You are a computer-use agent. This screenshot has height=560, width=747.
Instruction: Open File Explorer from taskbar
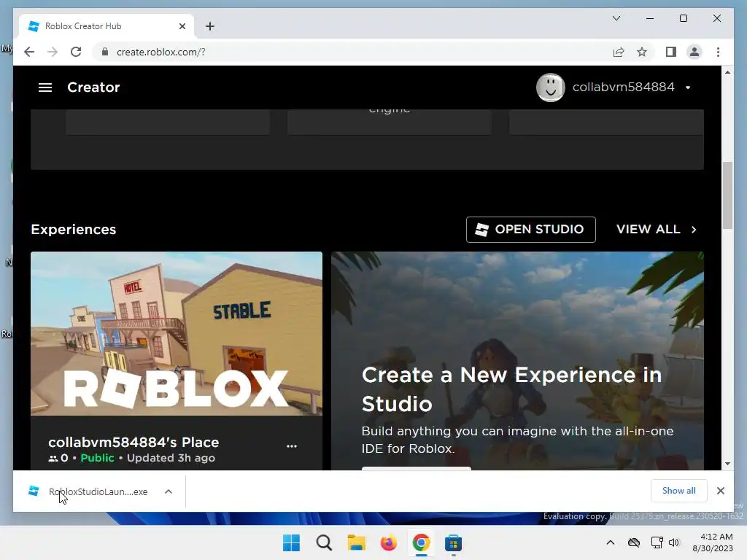(356, 542)
